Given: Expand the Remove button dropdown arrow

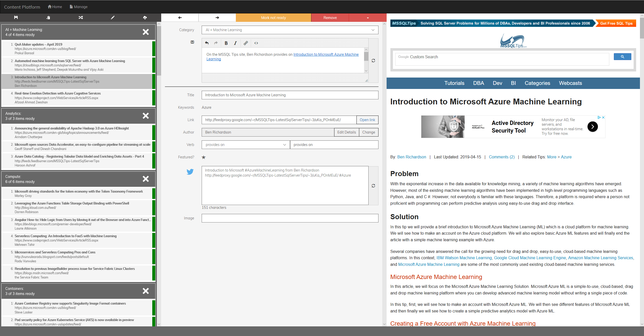Looking at the screenshot, I should (368, 18).
